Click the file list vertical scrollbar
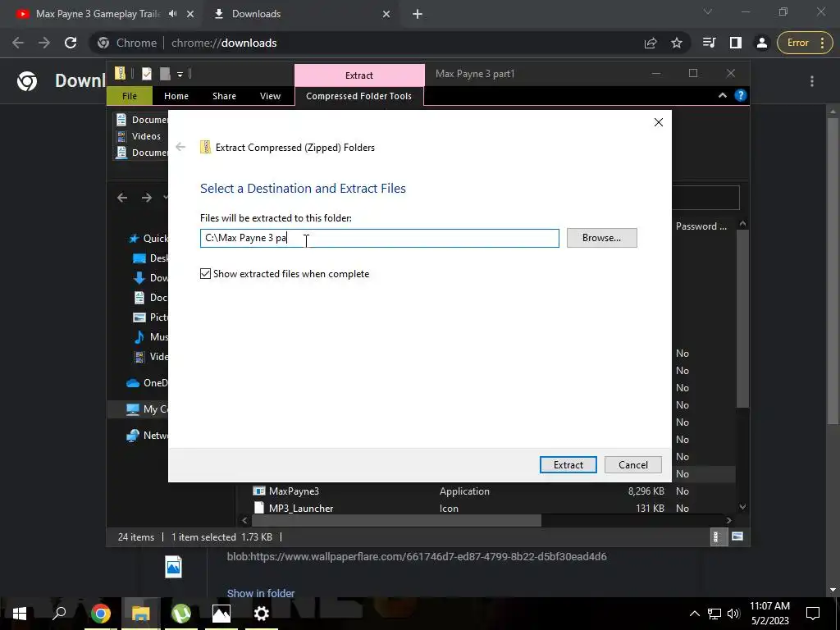The height and width of the screenshot is (630, 840). coord(742,318)
